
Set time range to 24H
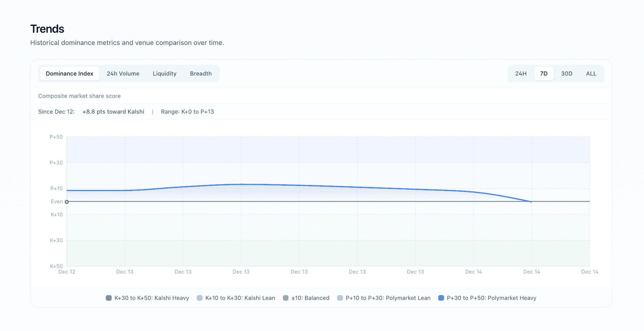tap(521, 74)
